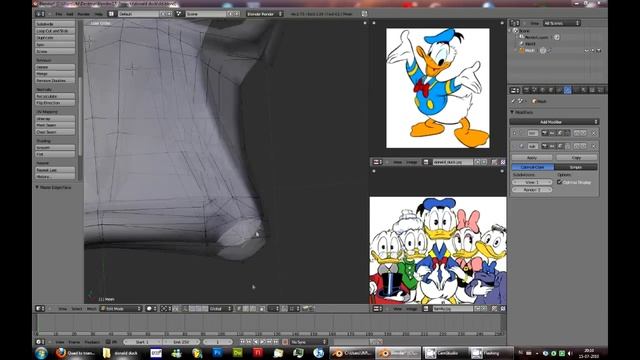Open the Material properties tab icon
This screenshot has height=360, width=640.
(x=584, y=90)
